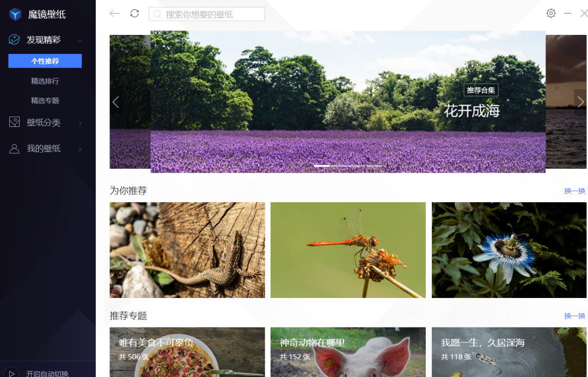Click the 我的壁纸 user icon
Screen dimensions: 588x377
point(14,149)
